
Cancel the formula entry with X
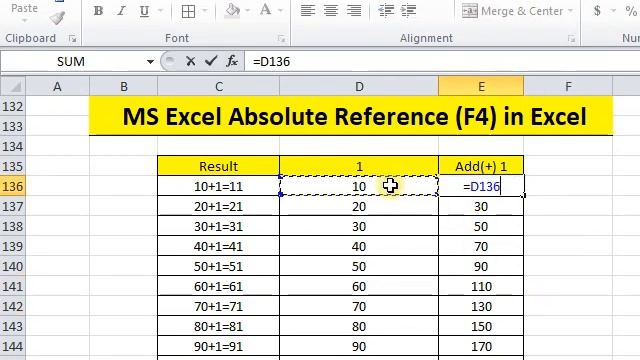[190, 61]
